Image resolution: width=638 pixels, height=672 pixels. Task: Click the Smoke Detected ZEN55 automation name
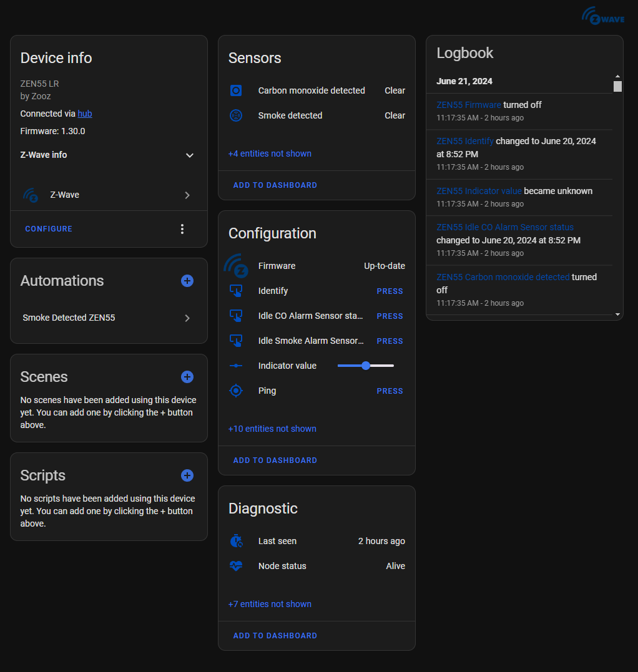(69, 318)
